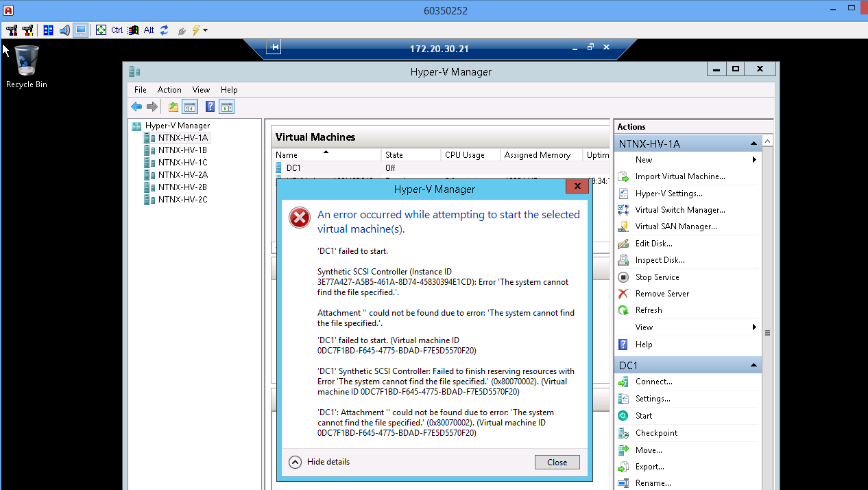The width and height of the screenshot is (868, 490).
Task: Click the Stop Service icon
Action: point(623,277)
